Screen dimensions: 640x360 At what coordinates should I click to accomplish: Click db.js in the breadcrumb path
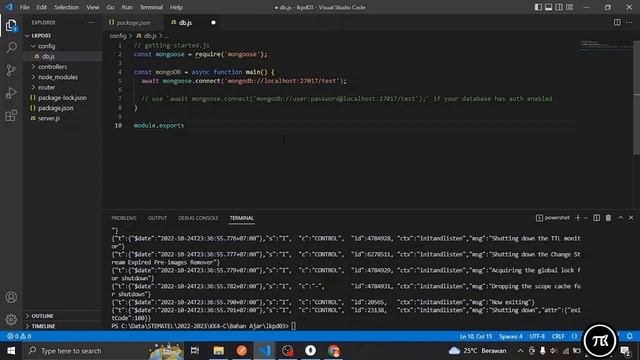click(x=146, y=36)
